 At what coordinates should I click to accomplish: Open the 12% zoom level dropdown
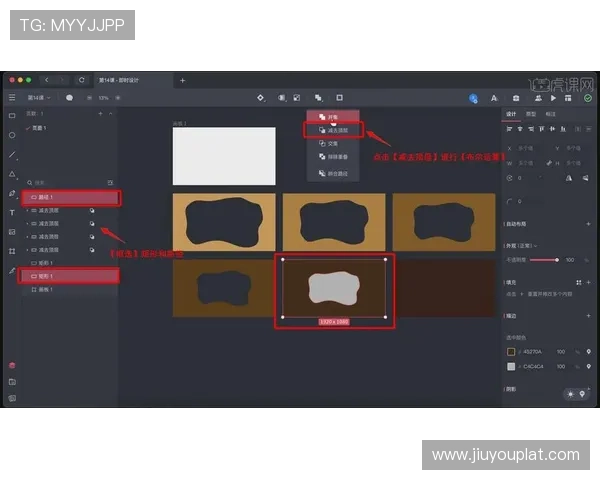103,98
